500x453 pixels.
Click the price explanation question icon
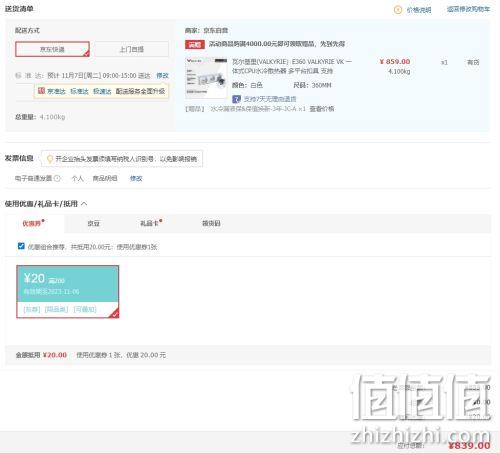coord(398,10)
